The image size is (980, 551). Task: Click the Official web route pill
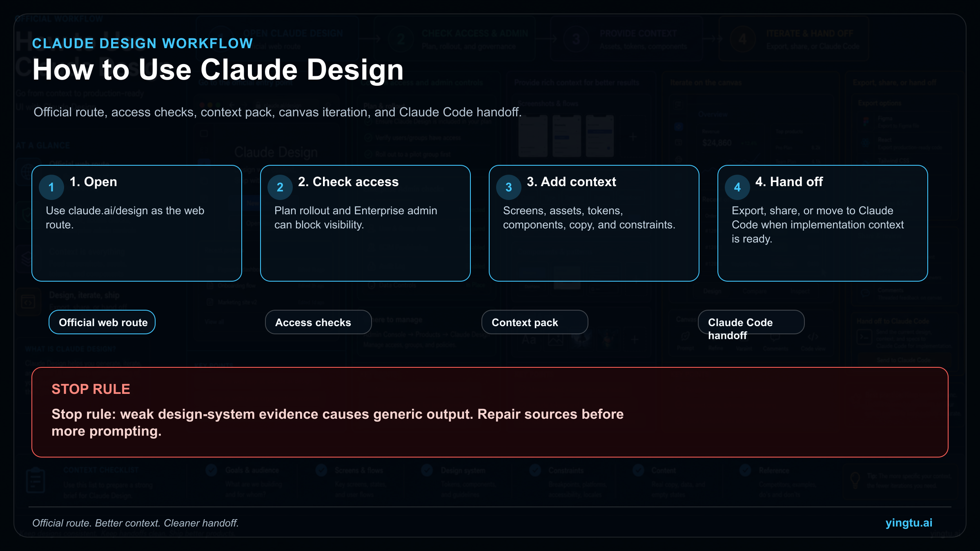click(x=102, y=322)
